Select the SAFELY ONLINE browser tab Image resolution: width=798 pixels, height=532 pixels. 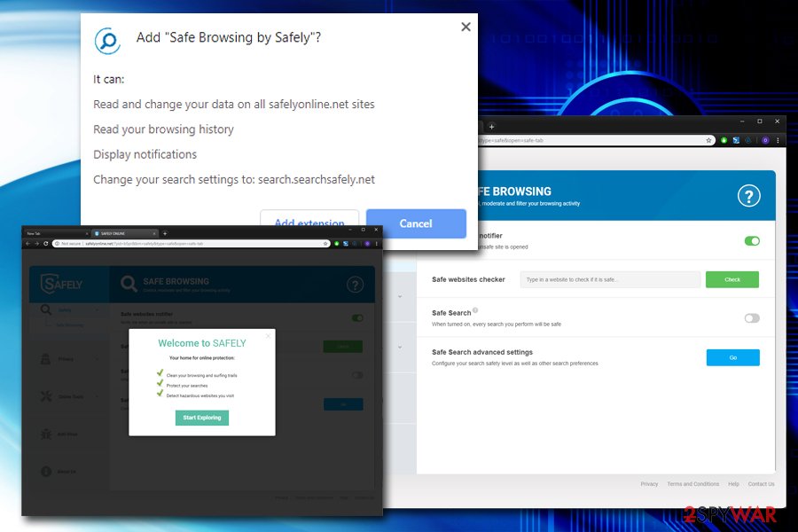[x=125, y=233]
